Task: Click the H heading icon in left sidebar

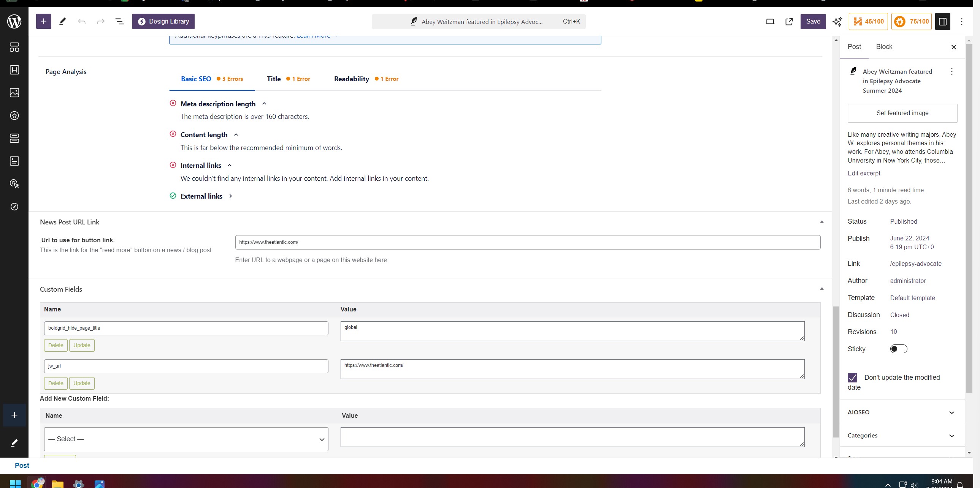Action: click(14, 70)
